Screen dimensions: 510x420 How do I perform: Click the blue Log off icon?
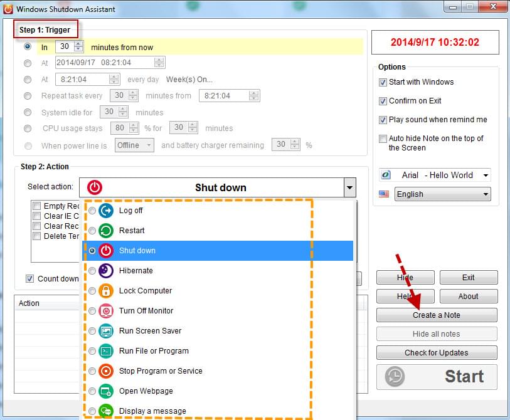(106, 211)
